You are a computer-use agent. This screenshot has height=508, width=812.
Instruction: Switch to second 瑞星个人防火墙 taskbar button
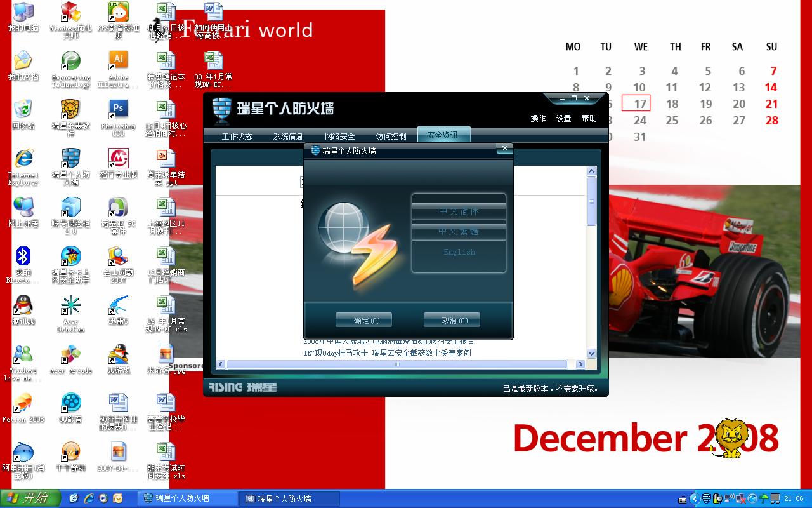click(289, 498)
